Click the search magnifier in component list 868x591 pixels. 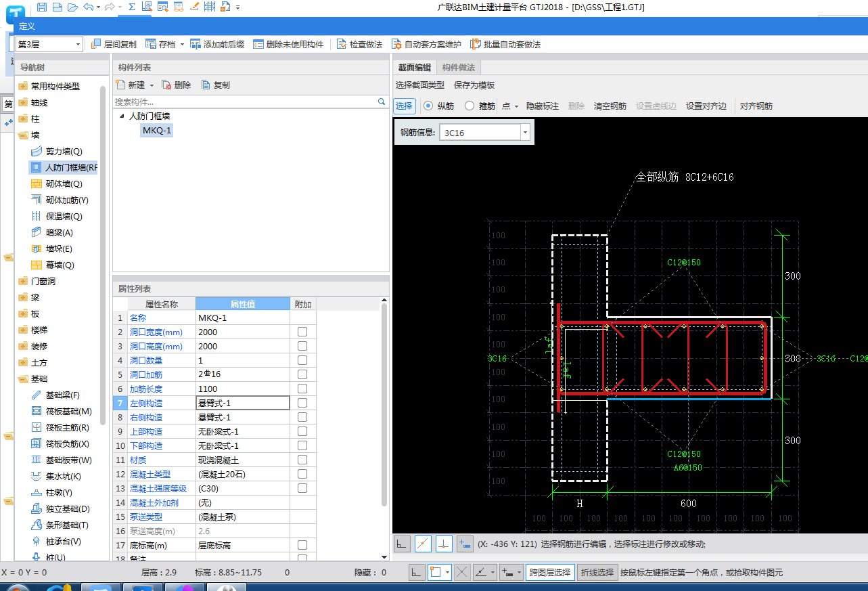382,102
